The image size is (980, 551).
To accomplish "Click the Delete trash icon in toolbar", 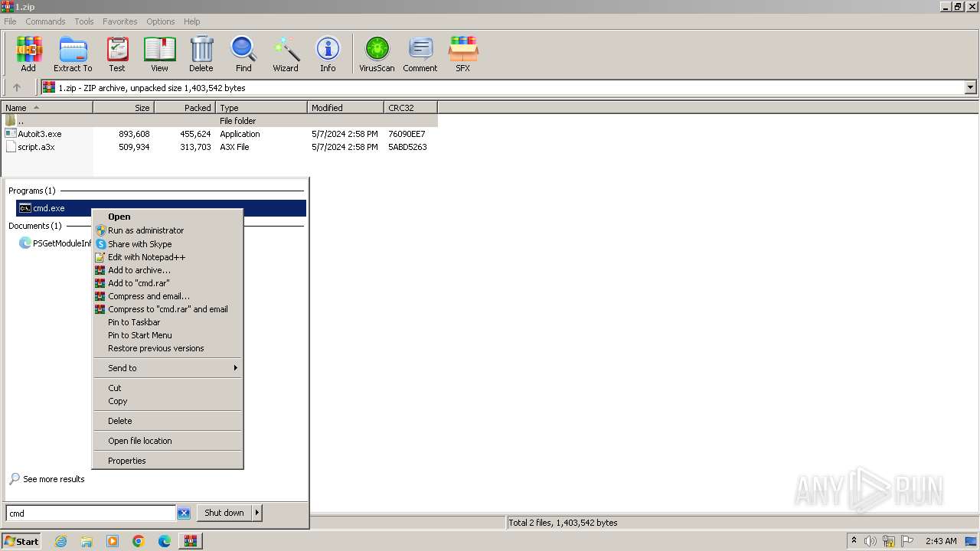I will coord(201,54).
